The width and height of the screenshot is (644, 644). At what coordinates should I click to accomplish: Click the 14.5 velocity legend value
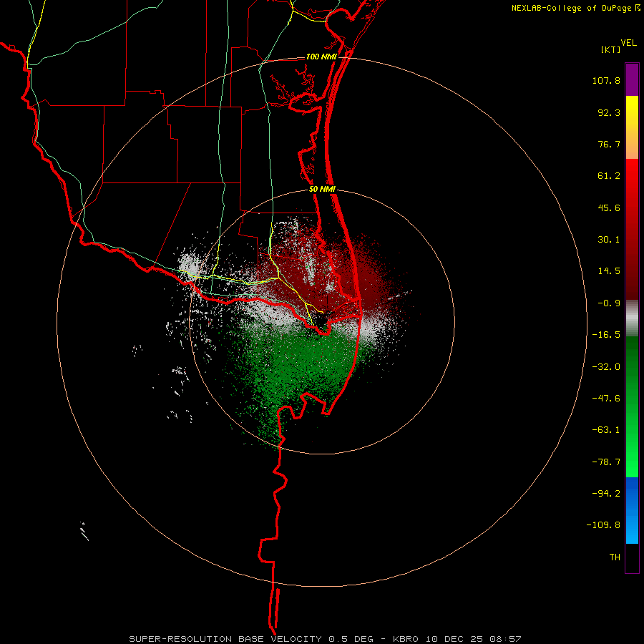coord(609,271)
